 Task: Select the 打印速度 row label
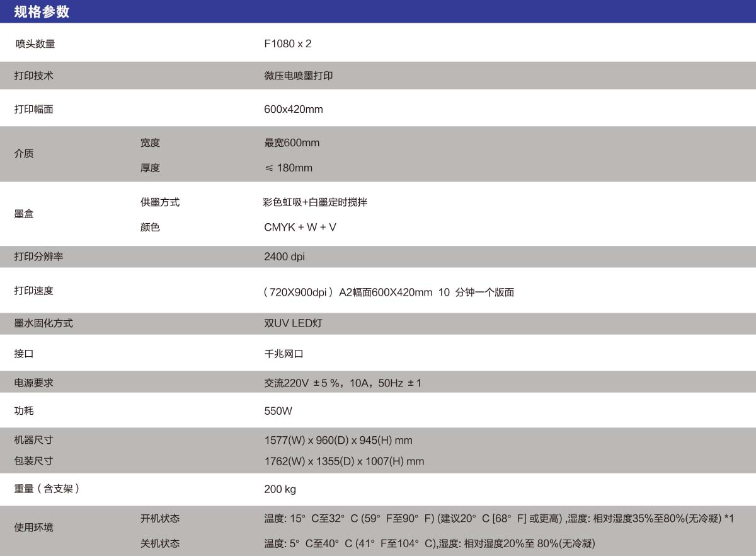[x=33, y=291]
